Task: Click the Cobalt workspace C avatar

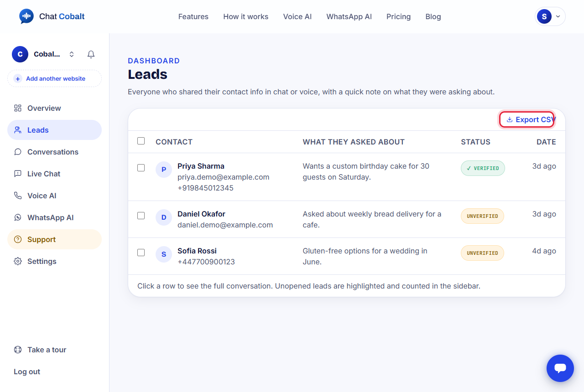Action: [20, 54]
